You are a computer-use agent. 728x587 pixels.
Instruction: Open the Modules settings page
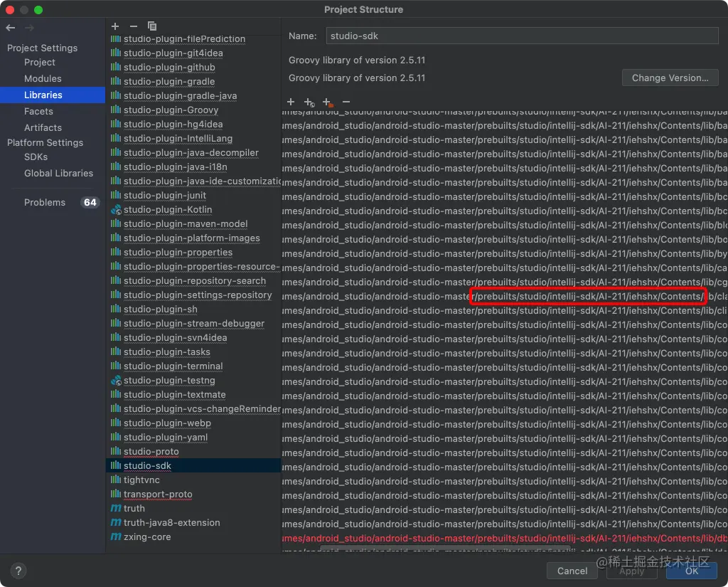(43, 78)
